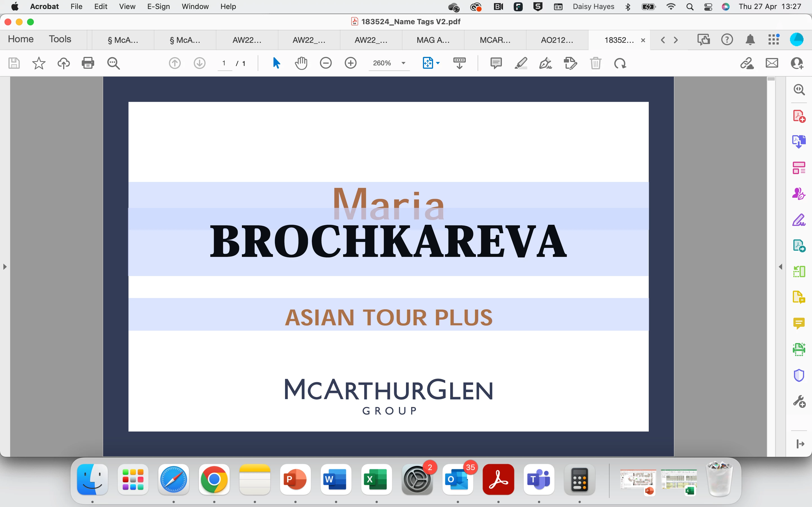Open the E-Sign menu
Image resolution: width=812 pixels, height=507 pixels.
(158, 7)
